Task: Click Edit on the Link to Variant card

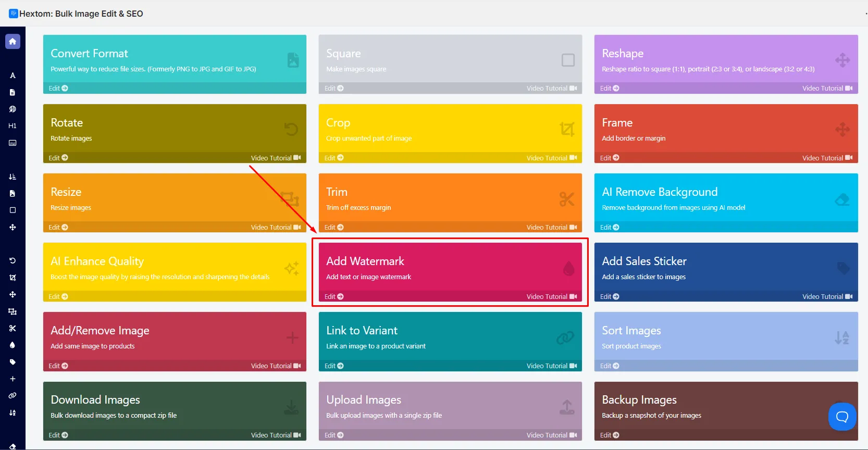Action: (334, 366)
